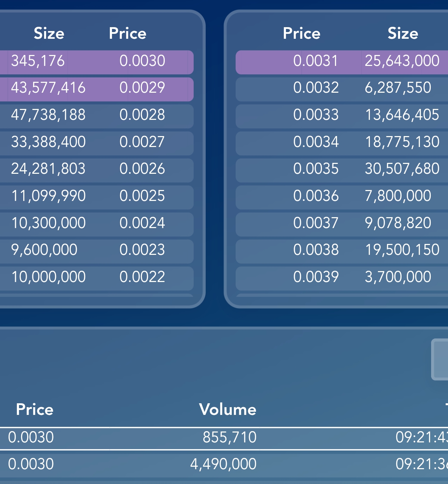Select the bid row priced 0.0030
The height and width of the screenshot is (484, 448).
(97, 62)
